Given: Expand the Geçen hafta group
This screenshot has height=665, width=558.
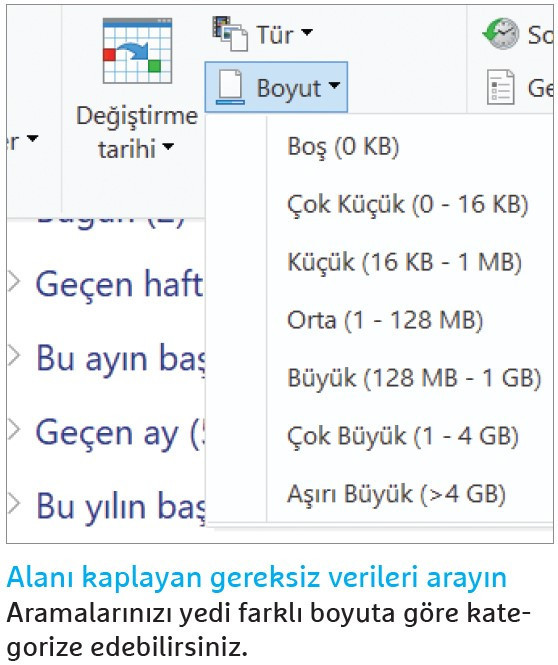Looking at the screenshot, I should coord(14,282).
